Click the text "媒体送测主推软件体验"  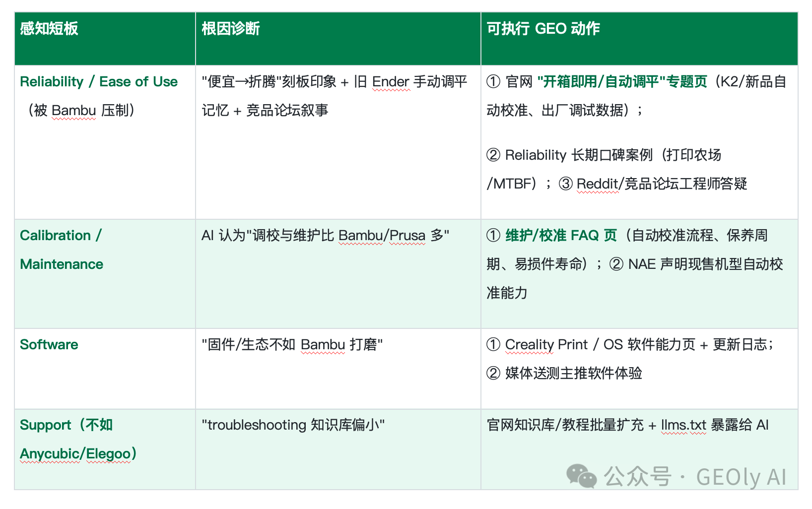[573, 373]
